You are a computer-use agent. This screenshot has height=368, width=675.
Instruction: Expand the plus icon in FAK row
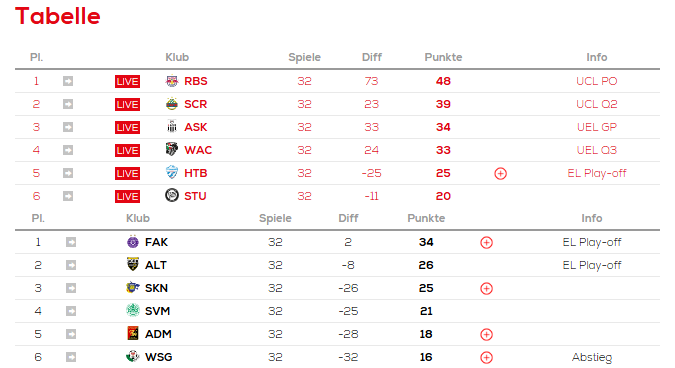point(486,243)
